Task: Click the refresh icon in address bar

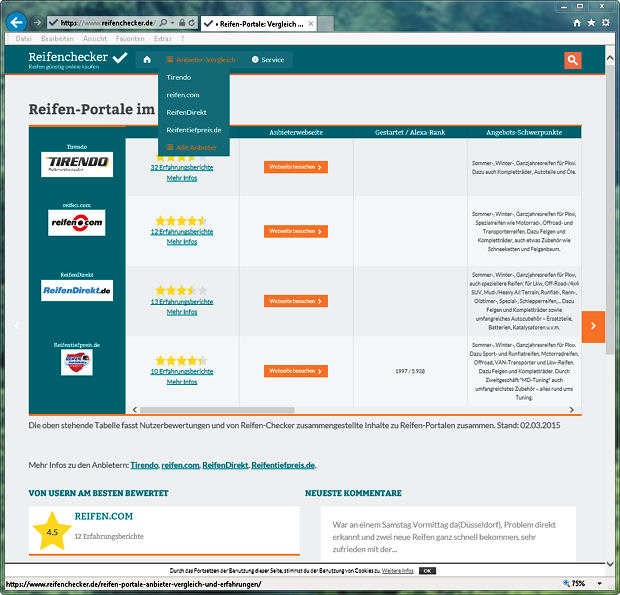Action: [192, 23]
